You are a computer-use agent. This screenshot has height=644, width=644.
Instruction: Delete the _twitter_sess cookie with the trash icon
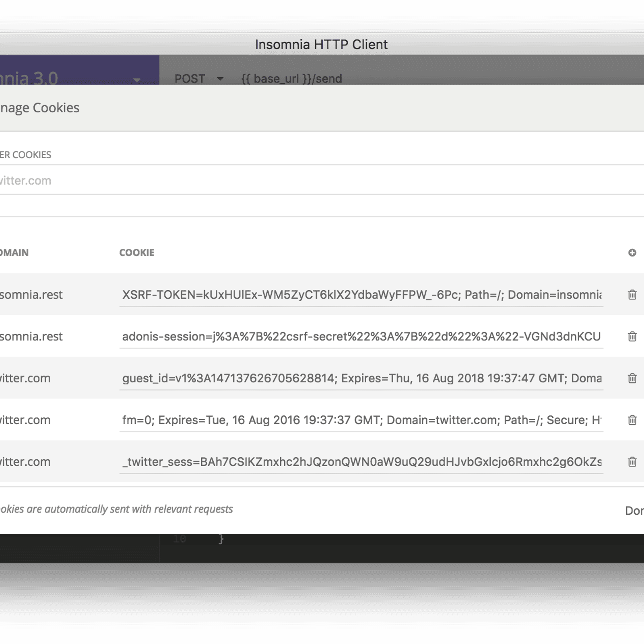pyautogui.click(x=632, y=462)
